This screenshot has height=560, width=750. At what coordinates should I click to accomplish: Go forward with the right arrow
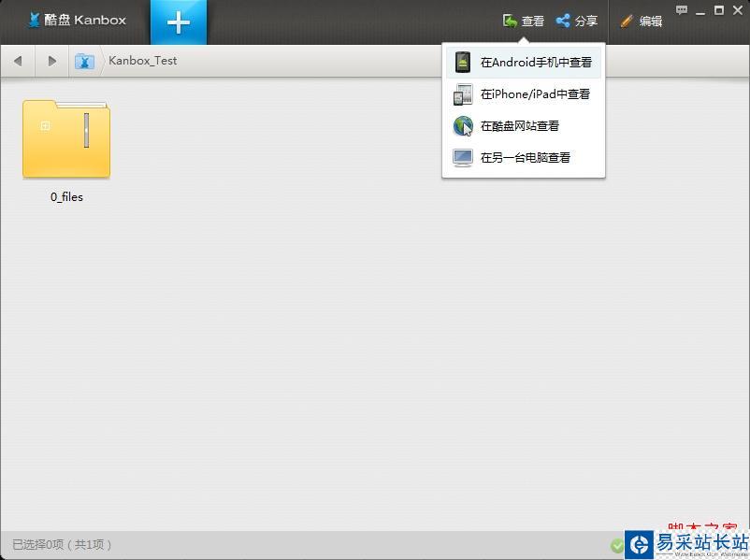[x=52, y=61]
